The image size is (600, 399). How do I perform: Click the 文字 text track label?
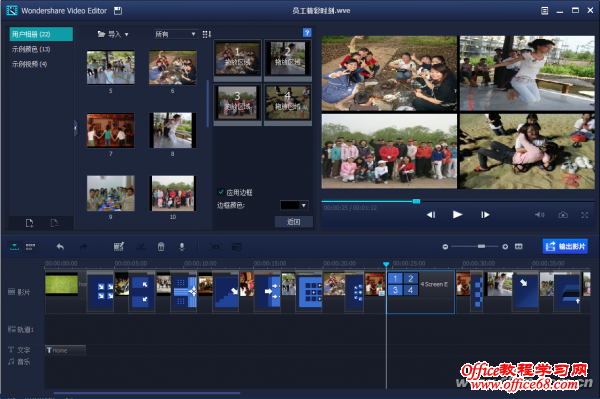pos(19,350)
